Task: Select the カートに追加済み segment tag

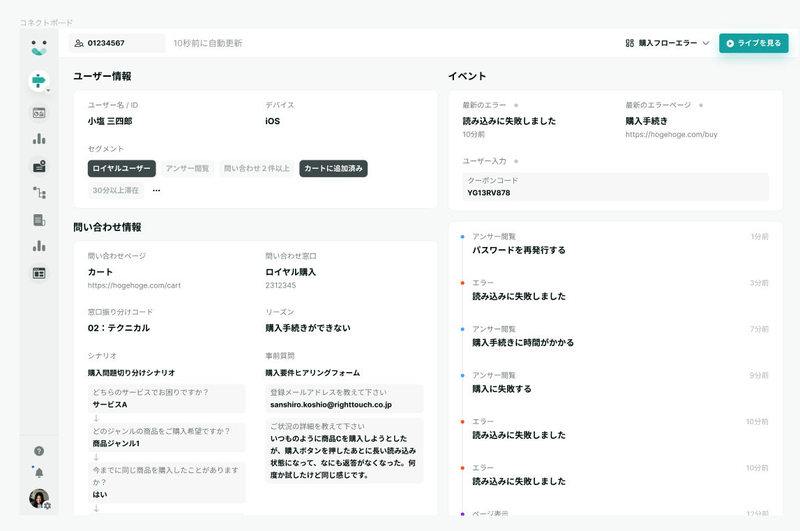Action: [333, 168]
